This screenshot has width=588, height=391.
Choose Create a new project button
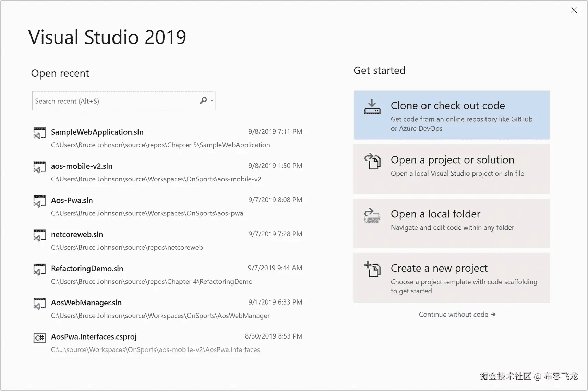coord(452,278)
